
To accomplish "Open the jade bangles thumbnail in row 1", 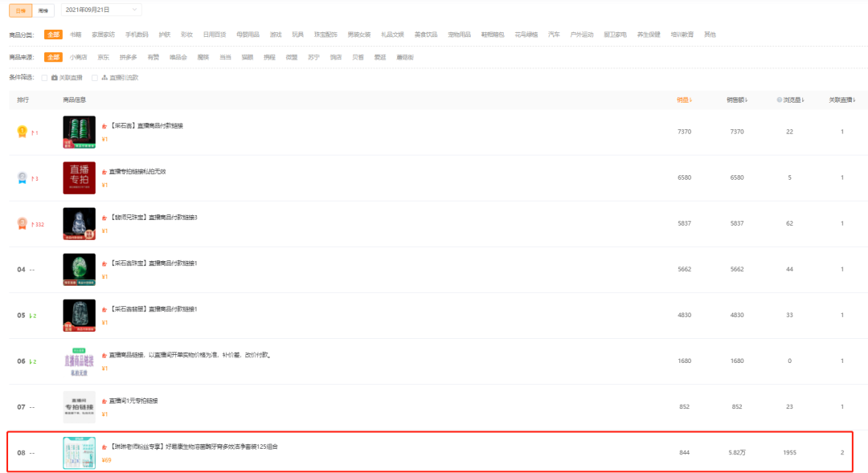I will click(x=79, y=132).
